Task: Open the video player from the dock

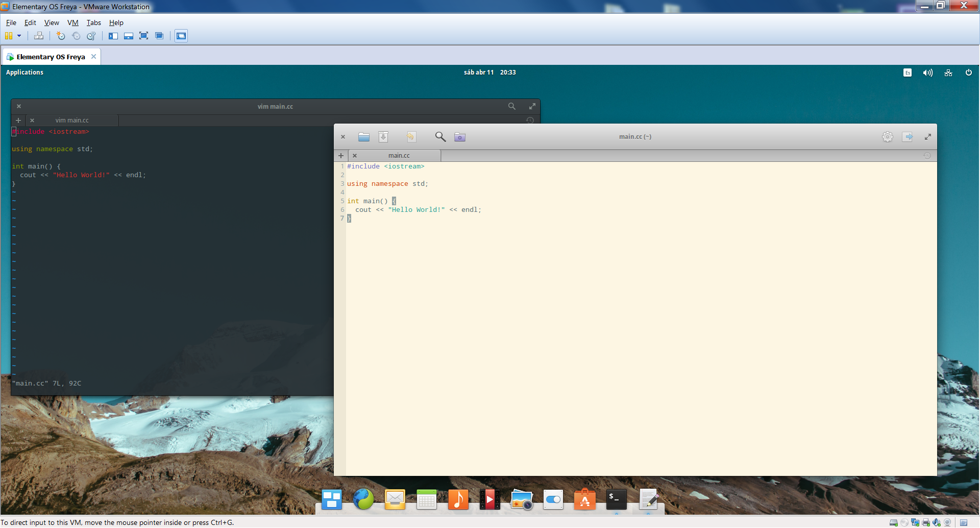Action: click(490, 499)
